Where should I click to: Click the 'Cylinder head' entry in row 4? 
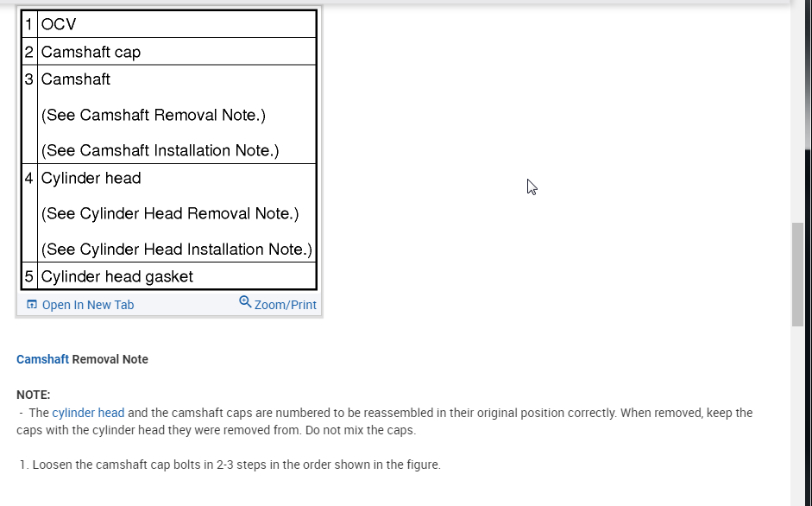91,179
